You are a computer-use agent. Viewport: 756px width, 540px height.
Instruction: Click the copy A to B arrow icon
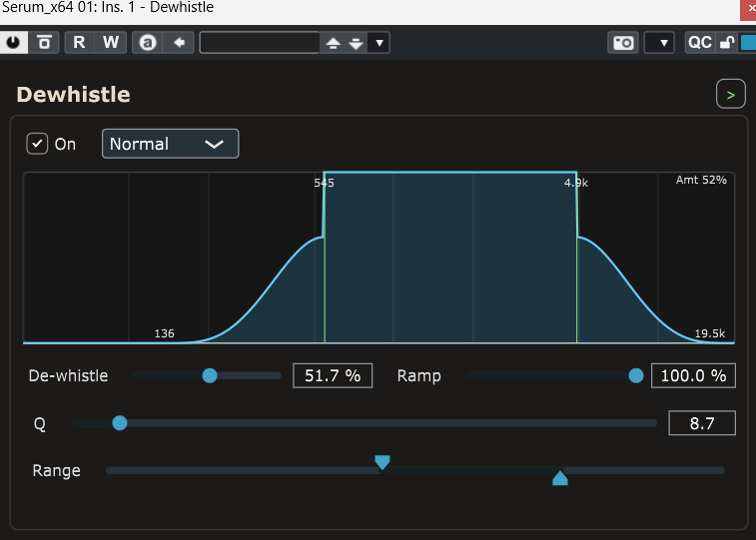(x=179, y=42)
